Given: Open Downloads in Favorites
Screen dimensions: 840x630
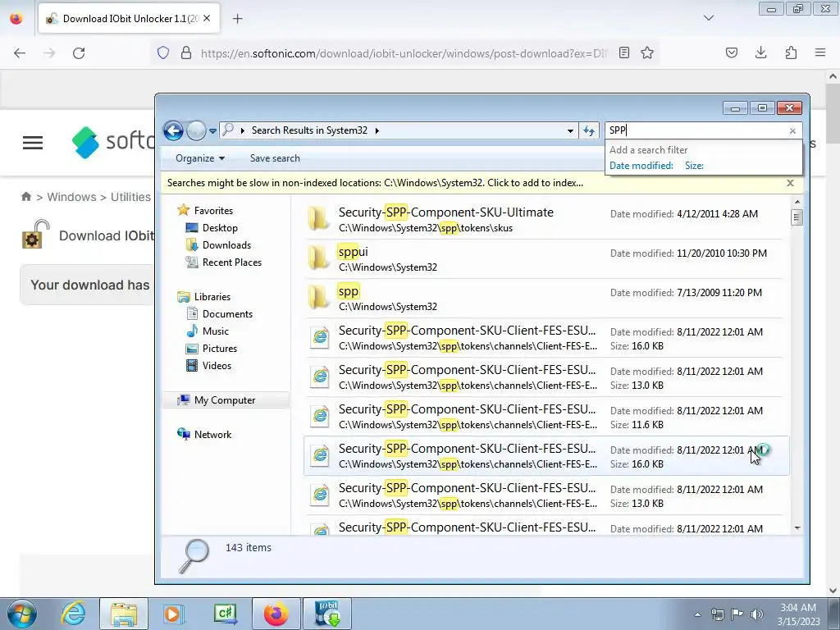Looking at the screenshot, I should click(x=226, y=244).
